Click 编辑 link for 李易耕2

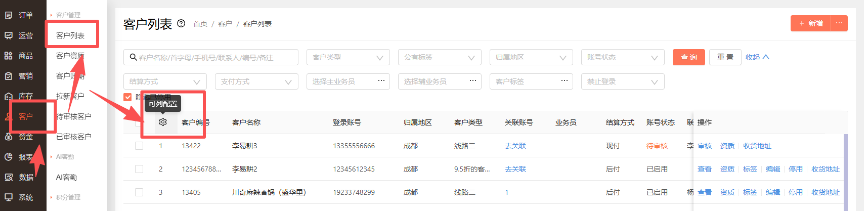coord(773,169)
